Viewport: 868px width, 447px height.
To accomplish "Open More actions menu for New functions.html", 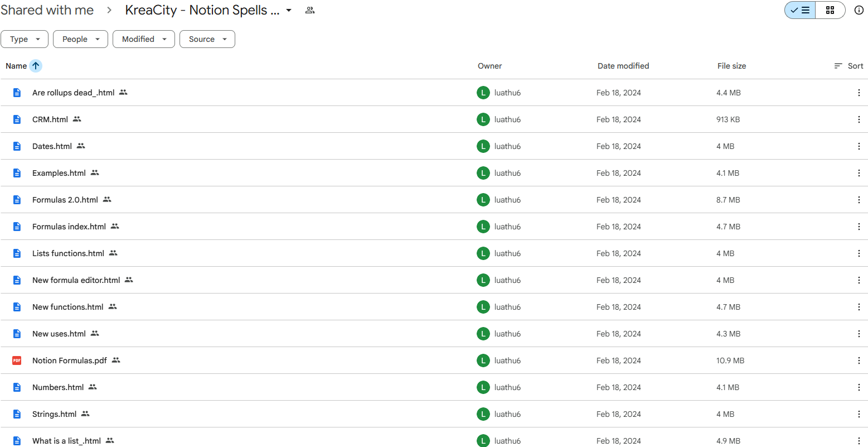I will [x=859, y=307].
